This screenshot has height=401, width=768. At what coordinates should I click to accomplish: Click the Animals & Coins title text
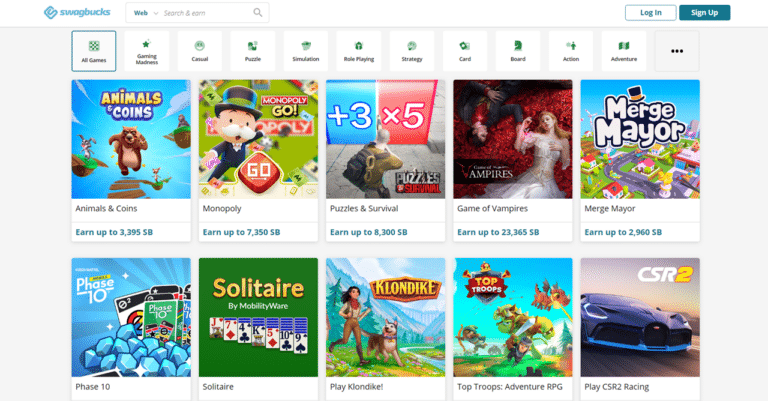(106, 209)
